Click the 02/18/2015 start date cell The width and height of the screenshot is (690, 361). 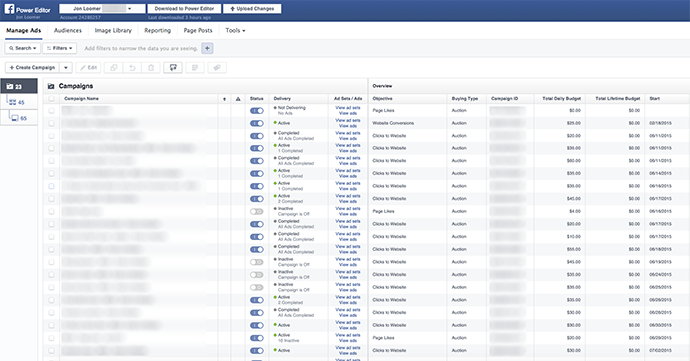coord(660,123)
